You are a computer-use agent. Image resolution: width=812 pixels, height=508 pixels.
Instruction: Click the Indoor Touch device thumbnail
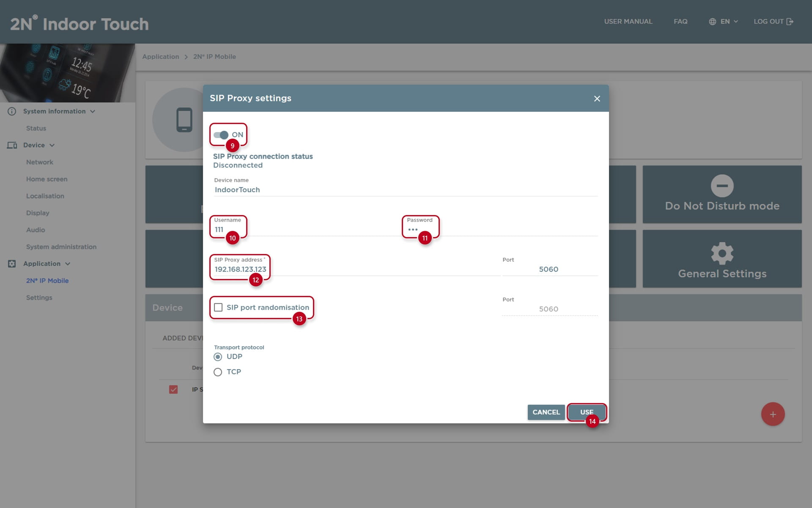tap(68, 73)
